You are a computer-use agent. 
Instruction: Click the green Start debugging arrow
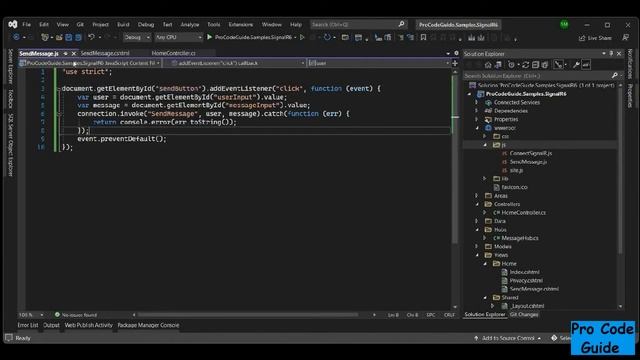click(209, 37)
